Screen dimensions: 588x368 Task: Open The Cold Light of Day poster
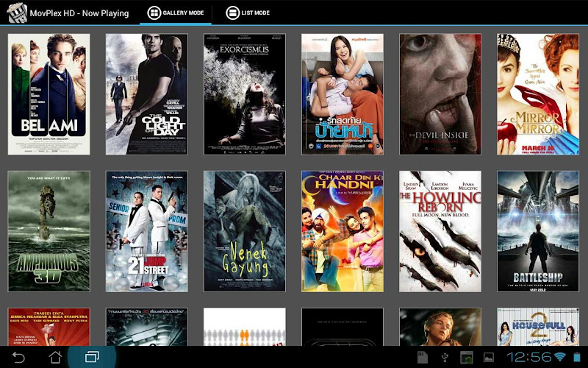pos(146,94)
